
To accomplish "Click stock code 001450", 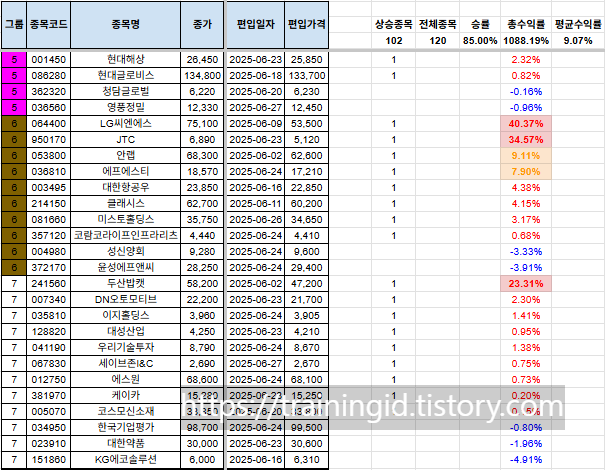I will [49, 59].
